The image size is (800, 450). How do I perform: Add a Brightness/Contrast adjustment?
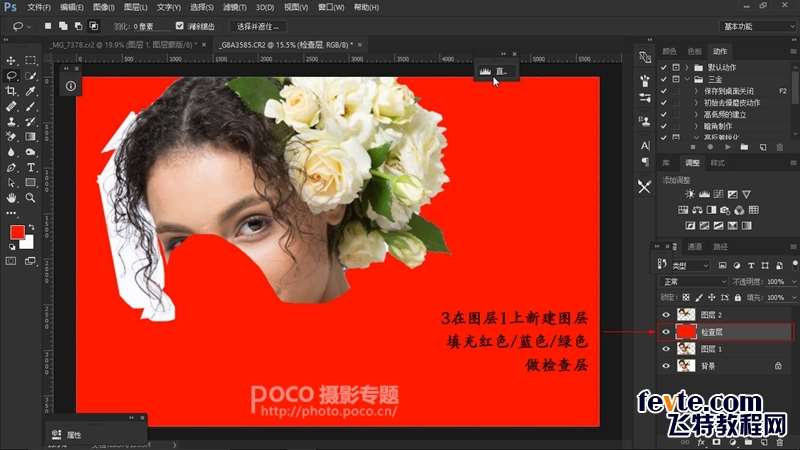[x=690, y=194]
